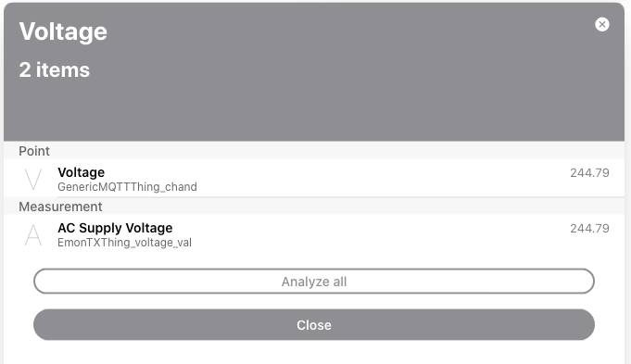Click the V letter icon of the Voltage point
This screenshot has height=364, width=631.
[x=33, y=180]
